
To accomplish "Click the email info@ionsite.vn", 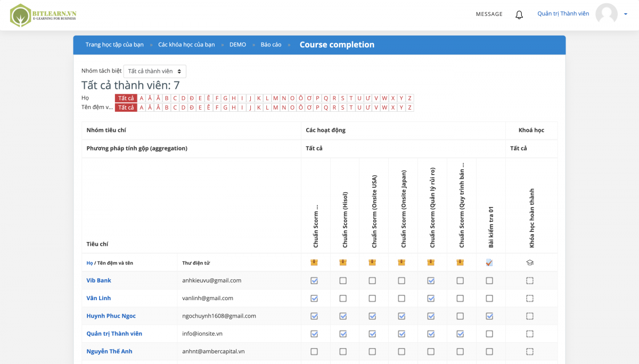I will [x=202, y=334].
